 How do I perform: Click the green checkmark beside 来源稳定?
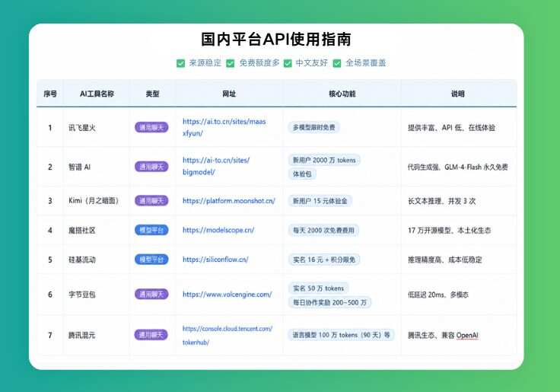pos(181,63)
